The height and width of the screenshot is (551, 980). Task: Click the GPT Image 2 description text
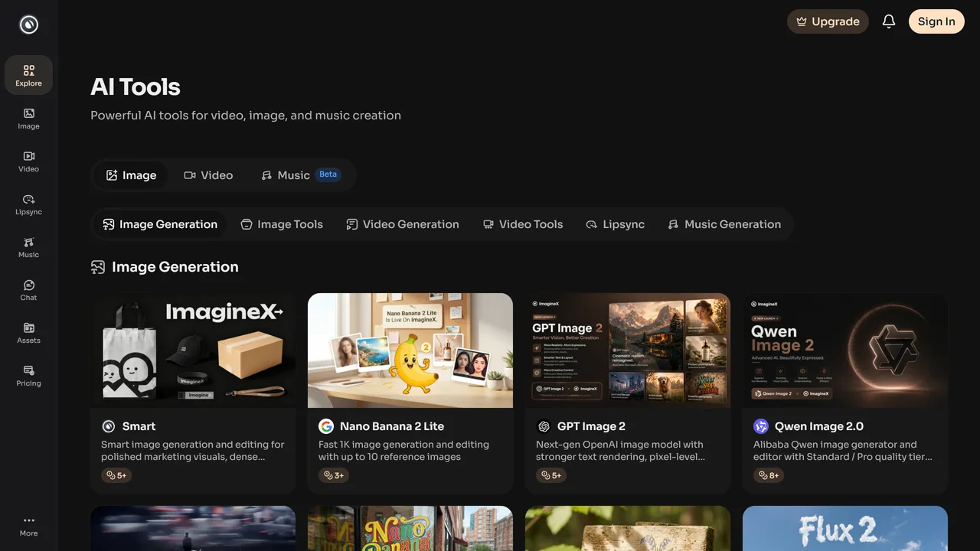click(x=620, y=451)
